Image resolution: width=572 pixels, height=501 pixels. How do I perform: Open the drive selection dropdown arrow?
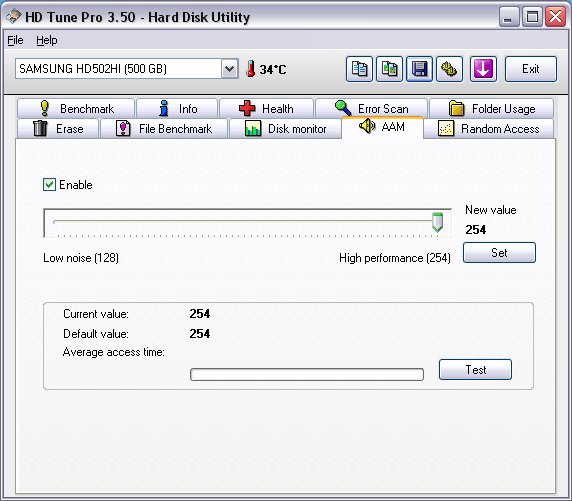[229, 69]
